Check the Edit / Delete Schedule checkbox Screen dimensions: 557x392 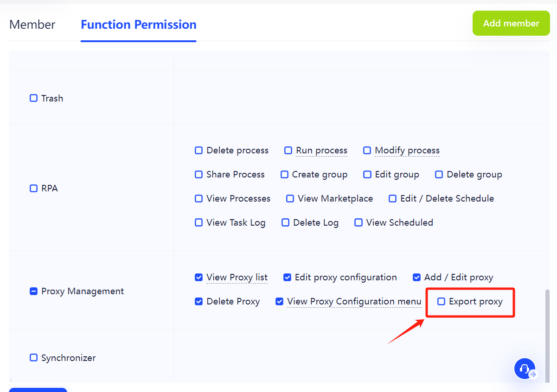click(x=392, y=199)
